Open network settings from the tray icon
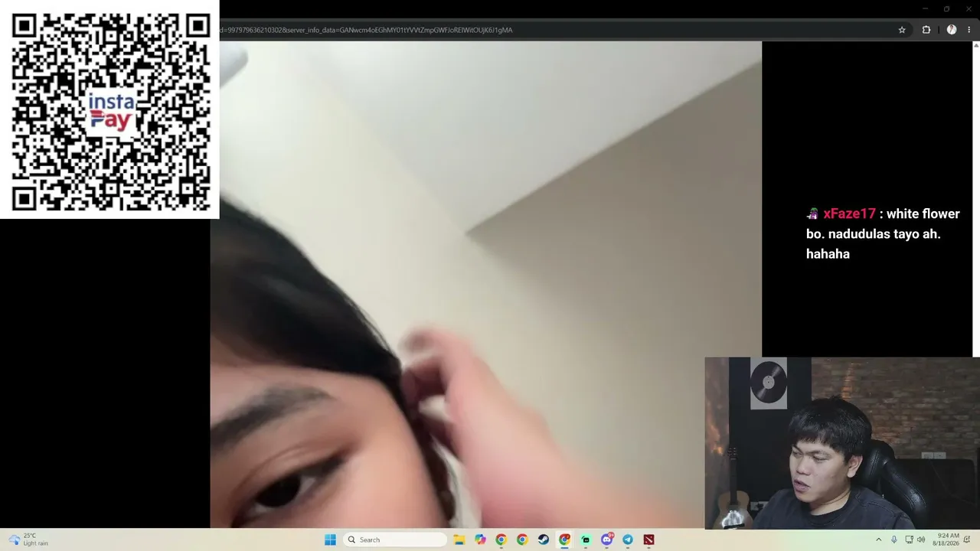Image resolution: width=980 pixels, height=551 pixels. point(909,540)
